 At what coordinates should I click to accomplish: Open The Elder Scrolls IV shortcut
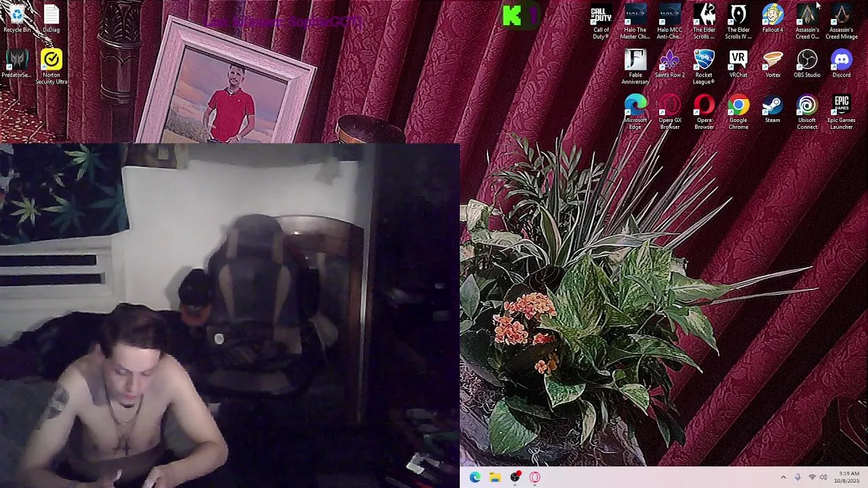[x=738, y=22]
